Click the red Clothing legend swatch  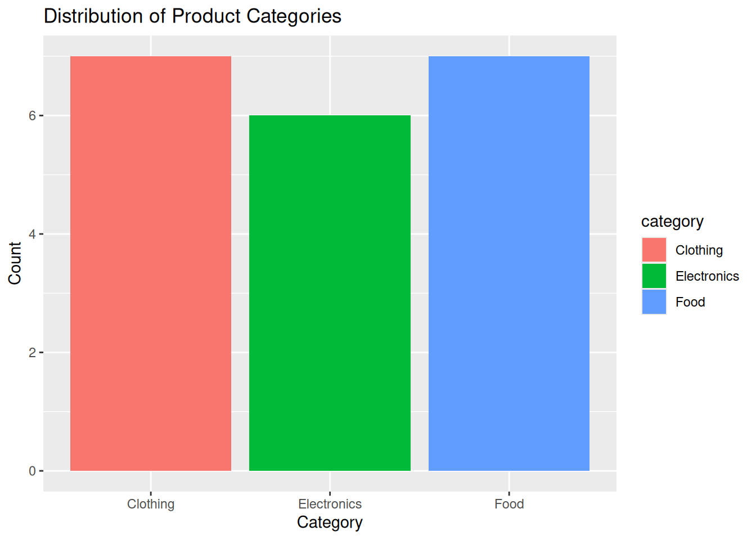[654, 250]
